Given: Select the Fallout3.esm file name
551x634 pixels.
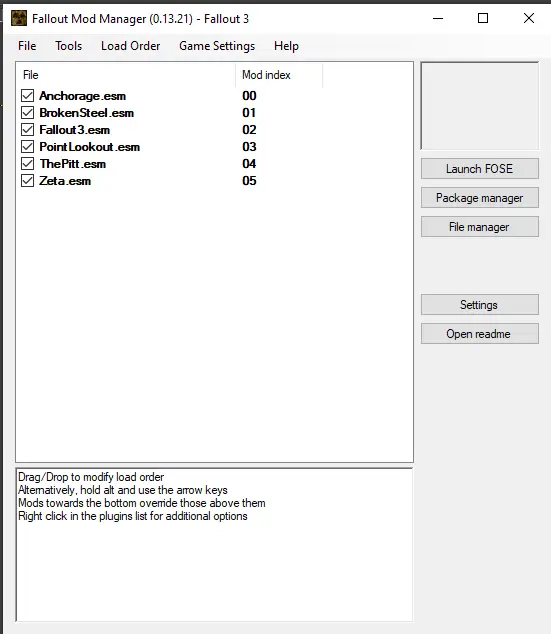Looking at the screenshot, I should pyautogui.click(x=74, y=130).
